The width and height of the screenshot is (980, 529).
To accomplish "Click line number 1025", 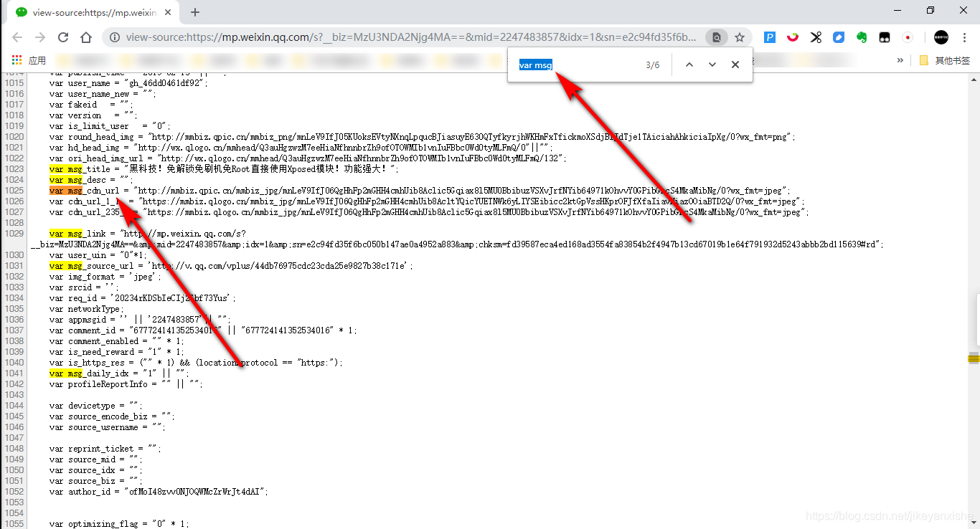I will (x=14, y=190).
